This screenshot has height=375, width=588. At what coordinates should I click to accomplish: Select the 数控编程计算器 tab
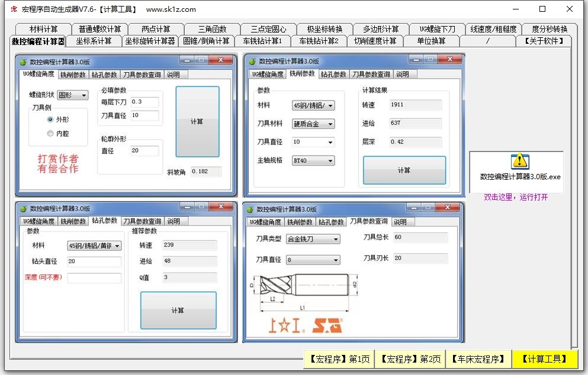pos(38,41)
